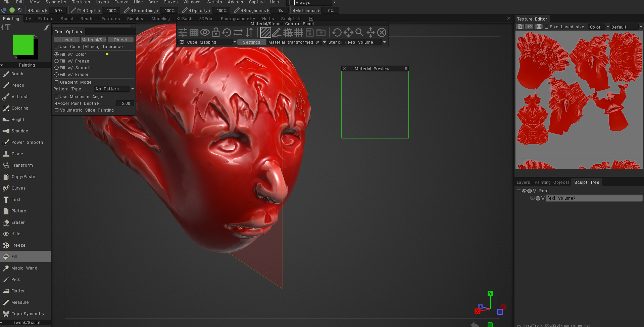Show the hidden Volume7 layer via eye icon
Image resolution: width=644 pixels, height=327 pixels.
point(532,198)
